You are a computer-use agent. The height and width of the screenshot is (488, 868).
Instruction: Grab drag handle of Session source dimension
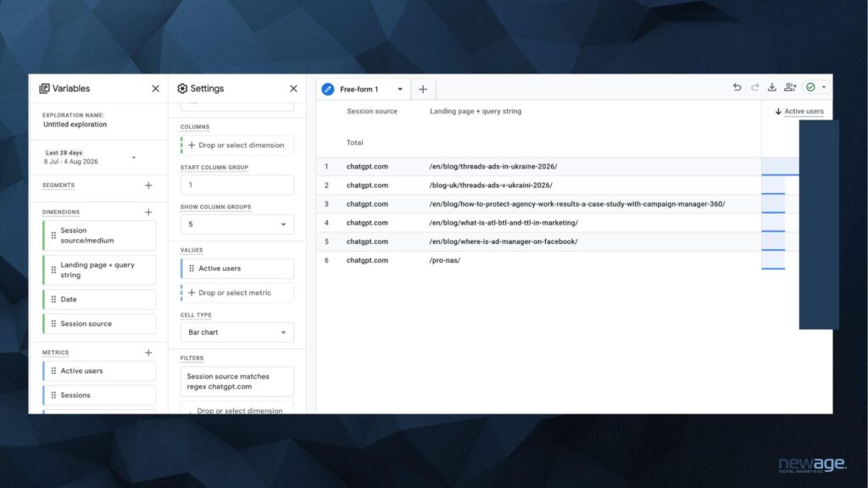tap(53, 324)
